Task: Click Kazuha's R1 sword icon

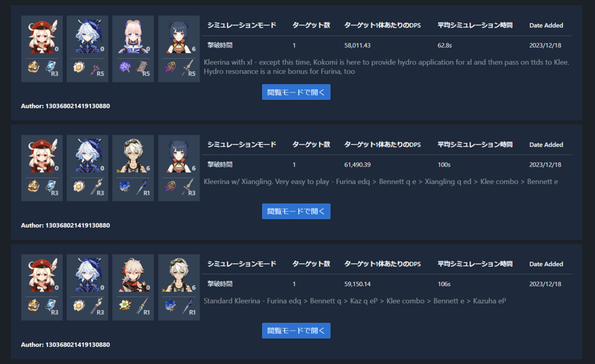Action: [142, 306]
